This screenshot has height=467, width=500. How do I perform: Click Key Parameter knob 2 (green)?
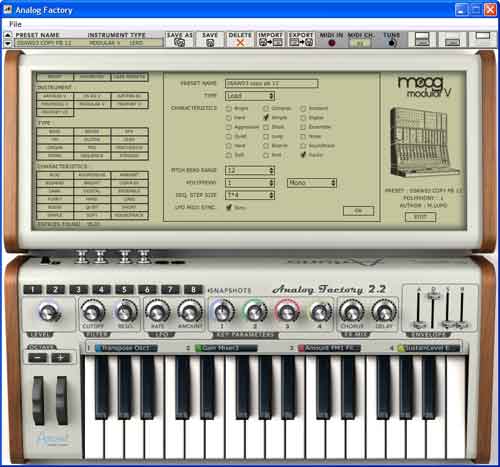click(255, 311)
